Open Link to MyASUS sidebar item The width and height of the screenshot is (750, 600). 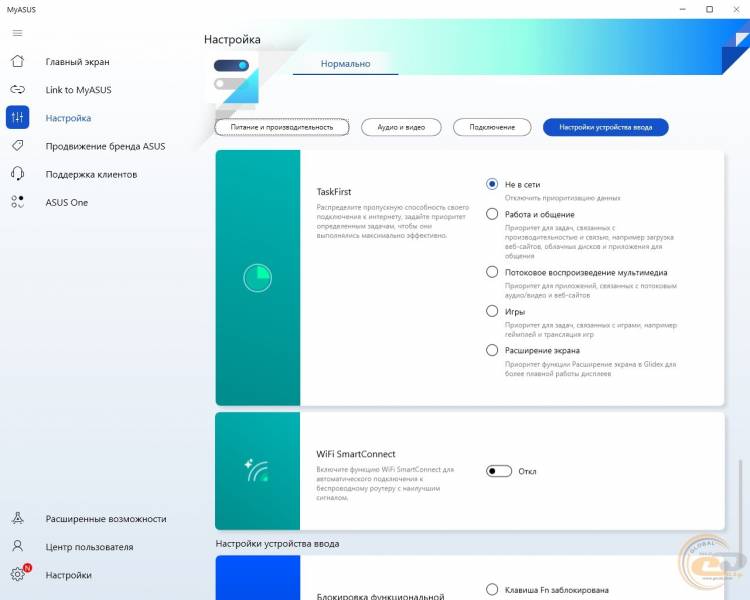tap(78, 90)
